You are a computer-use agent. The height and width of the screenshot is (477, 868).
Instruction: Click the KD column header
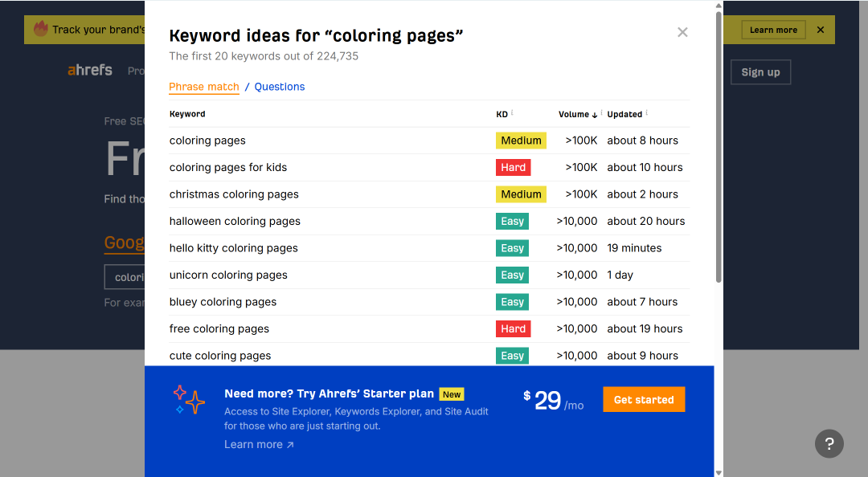click(x=502, y=115)
